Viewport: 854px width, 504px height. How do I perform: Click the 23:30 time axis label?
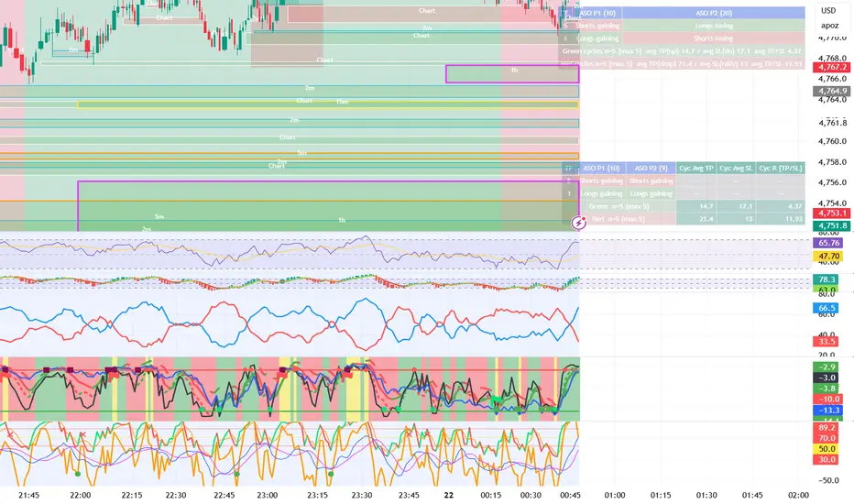(x=362, y=495)
